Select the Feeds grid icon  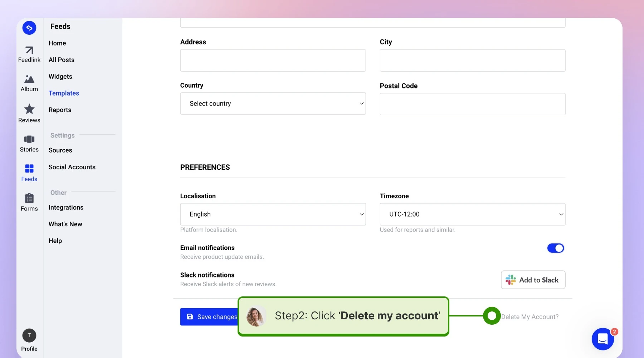click(29, 168)
